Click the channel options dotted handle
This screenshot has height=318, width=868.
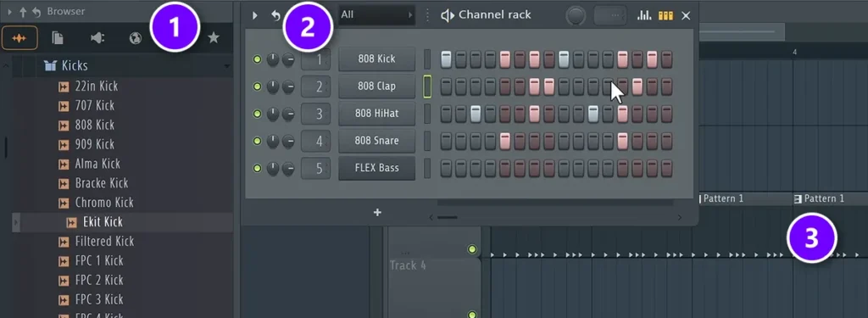tap(427, 15)
